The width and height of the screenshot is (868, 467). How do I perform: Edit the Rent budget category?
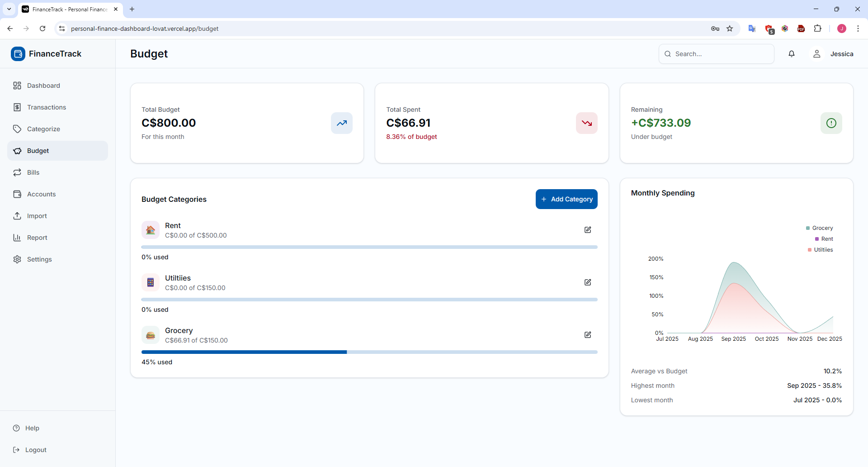pyautogui.click(x=588, y=230)
